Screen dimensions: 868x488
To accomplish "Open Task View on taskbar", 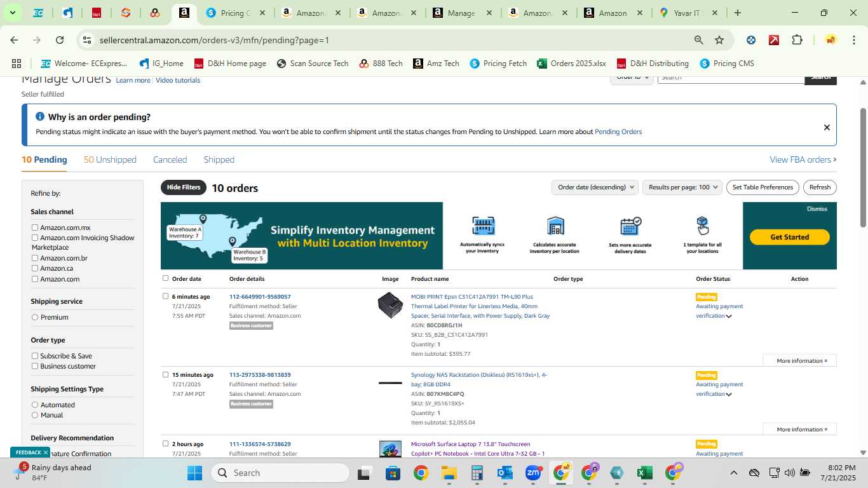I will 364,473.
